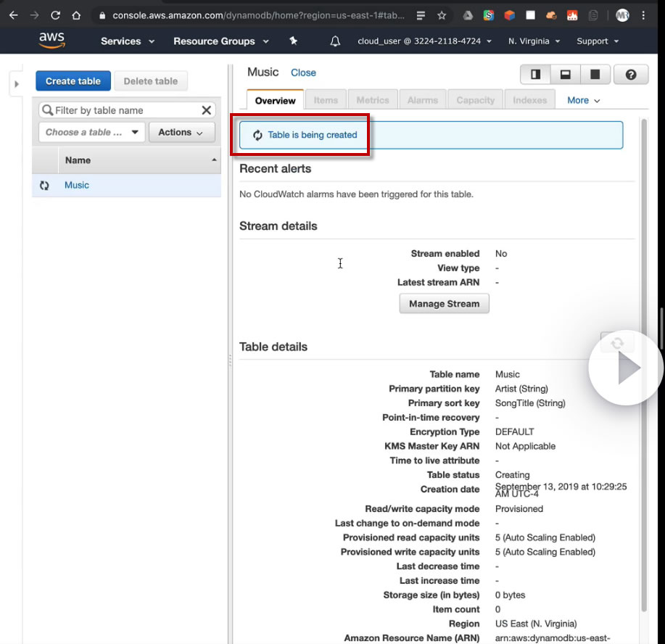Open the Music table link
The height and width of the screenshot is (644, 665).
(77, 185)
